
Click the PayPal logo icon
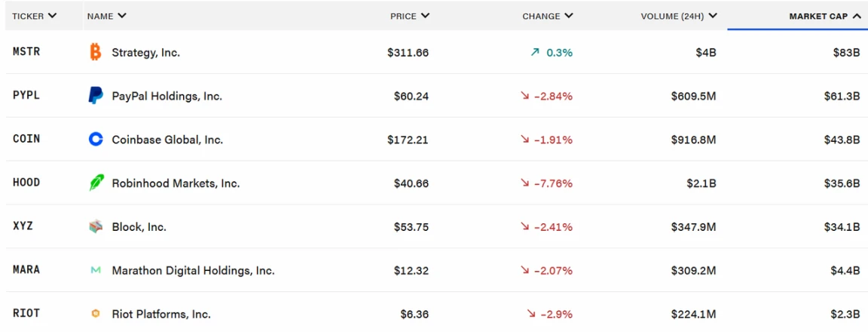96,96
